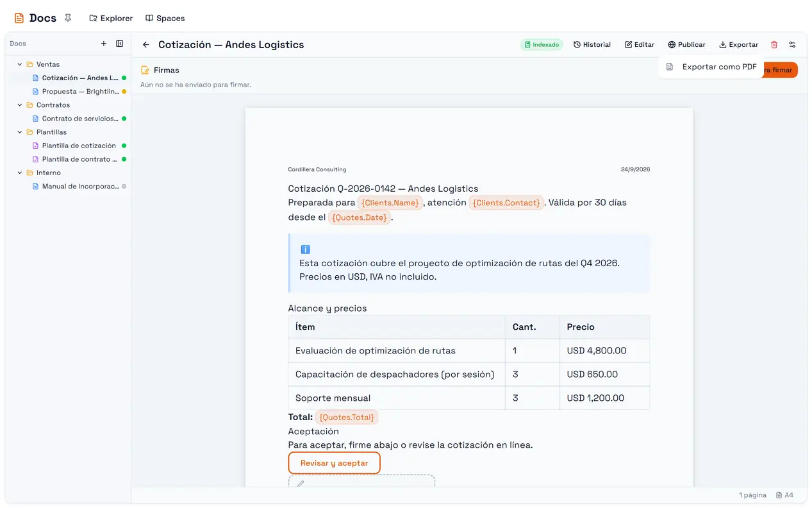812x508 pixels.
Task: Collapse the Interno folder
Action: 20,173
